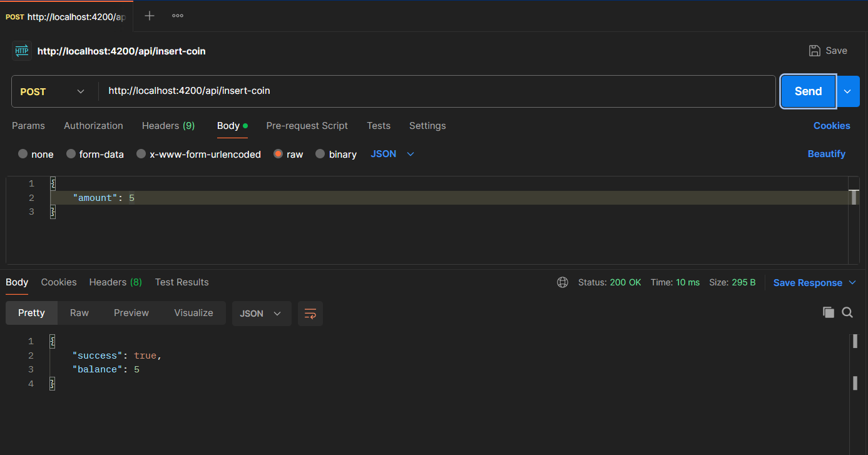Switch to the Authorization tab
The image size is (868, 455).
click(x=93, y=126)
